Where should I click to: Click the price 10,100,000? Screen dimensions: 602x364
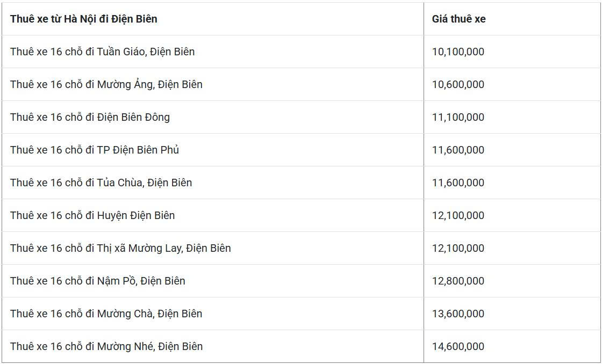(458, 52)
